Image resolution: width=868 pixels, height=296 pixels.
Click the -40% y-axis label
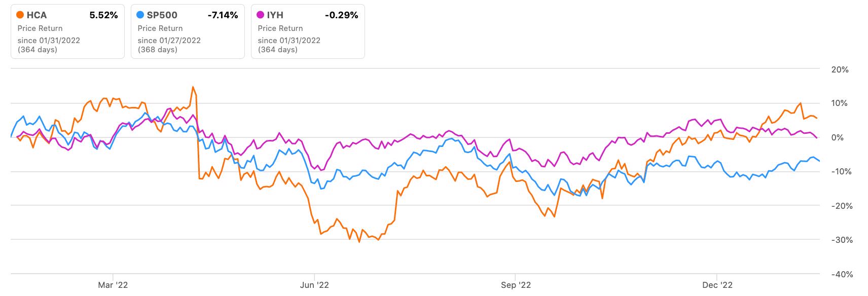[x=839, y=274]
